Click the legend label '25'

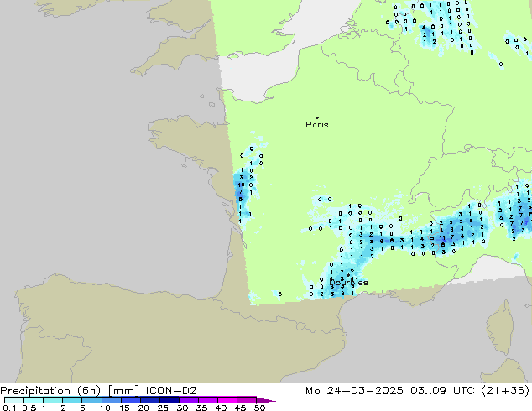[163, 408]
